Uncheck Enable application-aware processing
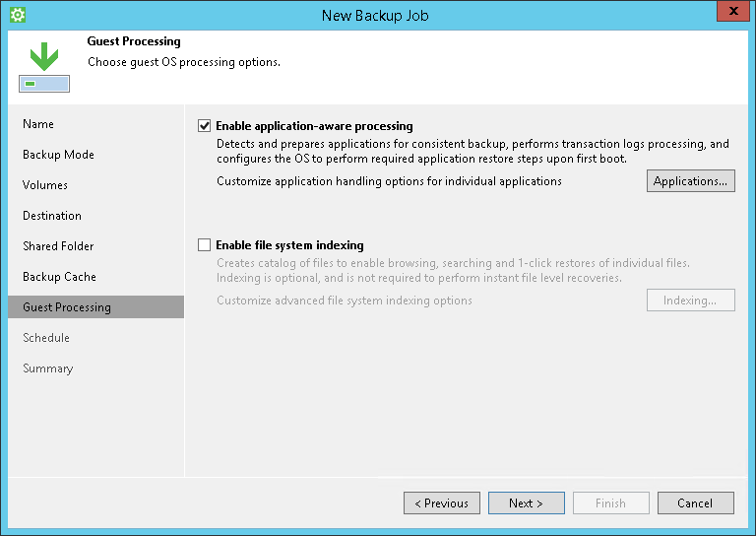Screen dimensions: 756x536 204,126
